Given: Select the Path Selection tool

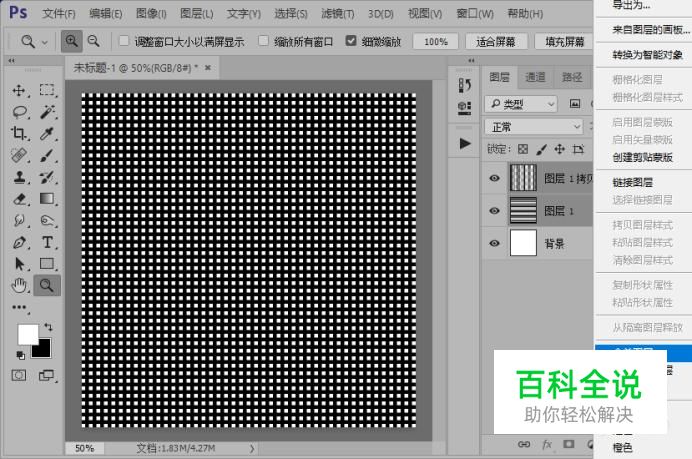Looking at the screenshot, I should [x=19, y=263].
